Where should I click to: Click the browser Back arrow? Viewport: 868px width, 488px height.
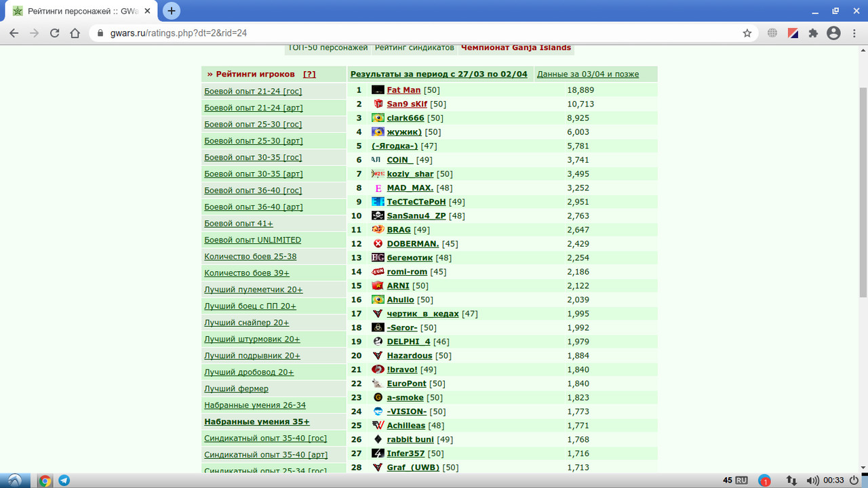(x=14, y=33)
